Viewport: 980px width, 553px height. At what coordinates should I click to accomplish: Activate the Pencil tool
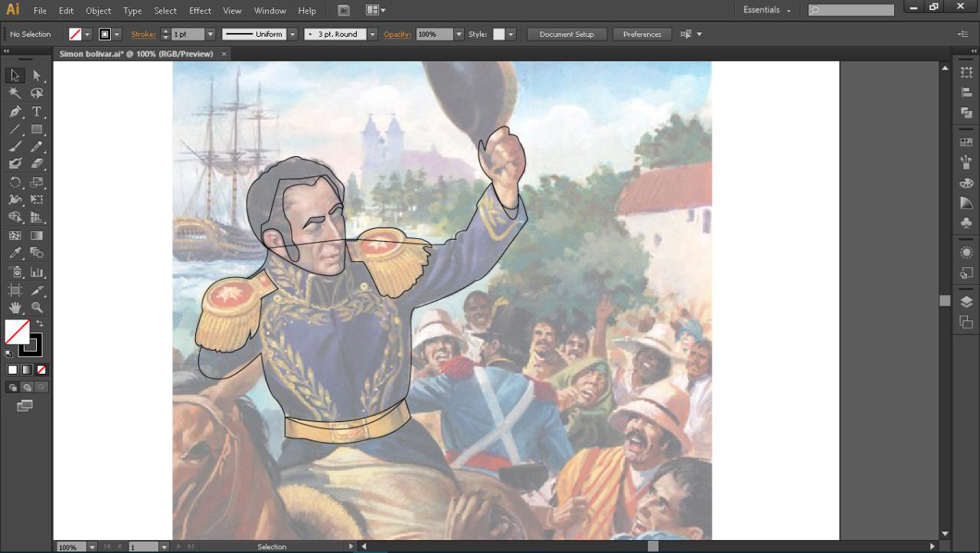click(37, 146)
